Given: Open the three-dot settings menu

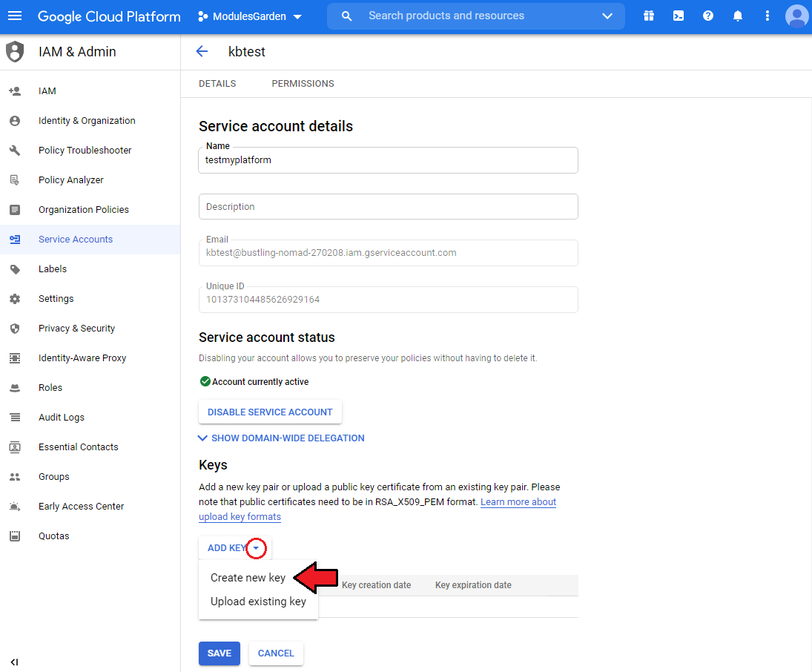Looking at the screenshot, I should (x=768, y=16).
